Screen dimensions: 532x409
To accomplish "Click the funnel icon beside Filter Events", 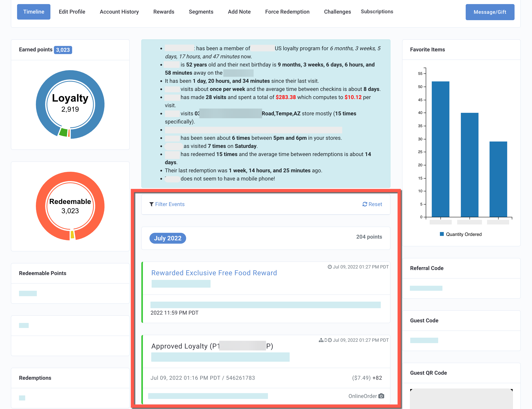I will (151, 204).
